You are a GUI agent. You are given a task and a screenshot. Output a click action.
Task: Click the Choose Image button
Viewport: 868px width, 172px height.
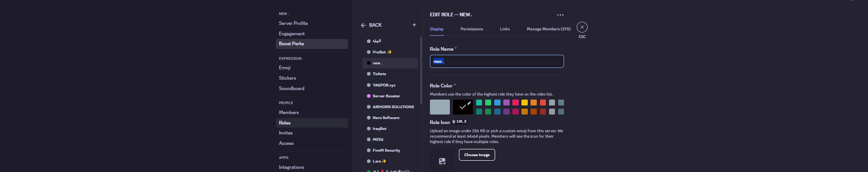[477, 155]
